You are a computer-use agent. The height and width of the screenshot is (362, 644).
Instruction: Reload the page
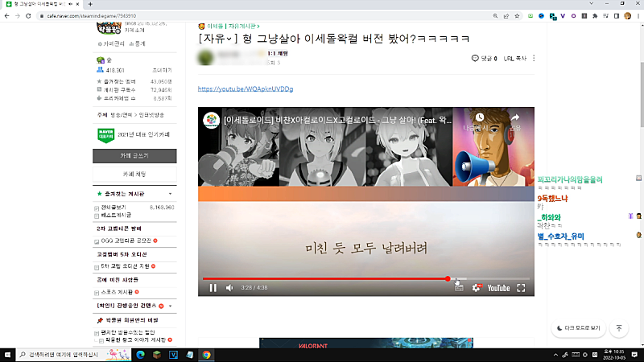tap(28, 16)
